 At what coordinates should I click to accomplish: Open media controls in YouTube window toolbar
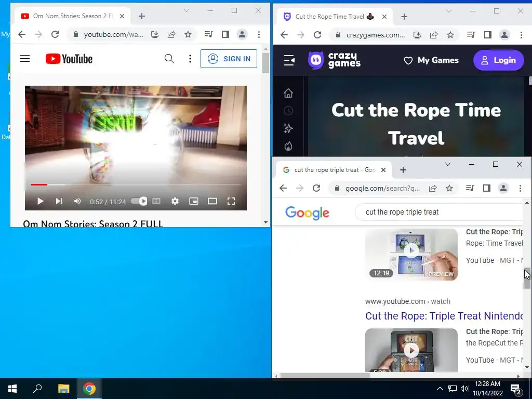click(209, 34)
